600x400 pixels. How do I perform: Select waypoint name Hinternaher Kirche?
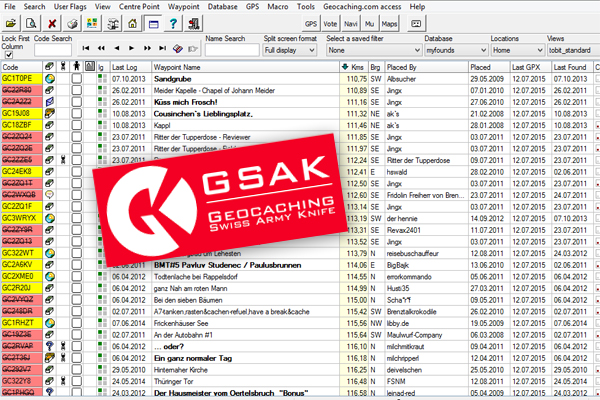click(x=181, y=370)
